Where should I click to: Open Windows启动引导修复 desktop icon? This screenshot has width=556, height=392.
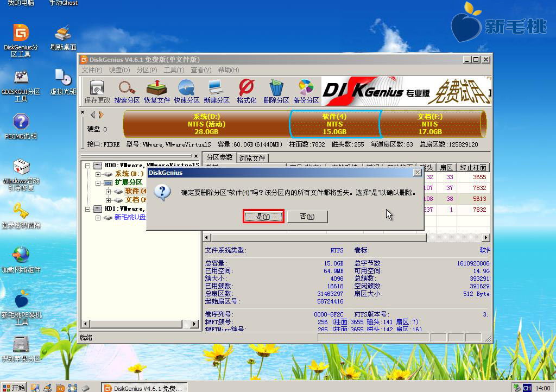coord(21,175)
